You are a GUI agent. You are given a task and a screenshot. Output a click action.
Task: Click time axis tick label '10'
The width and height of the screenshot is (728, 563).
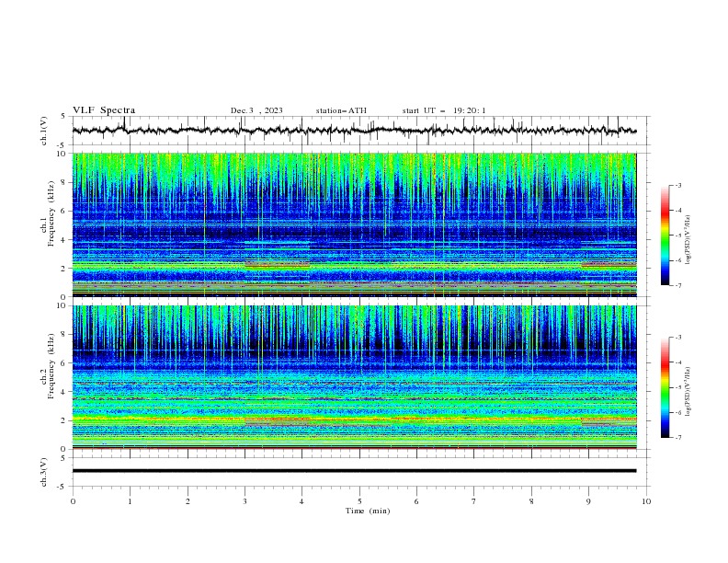[646, 501]
